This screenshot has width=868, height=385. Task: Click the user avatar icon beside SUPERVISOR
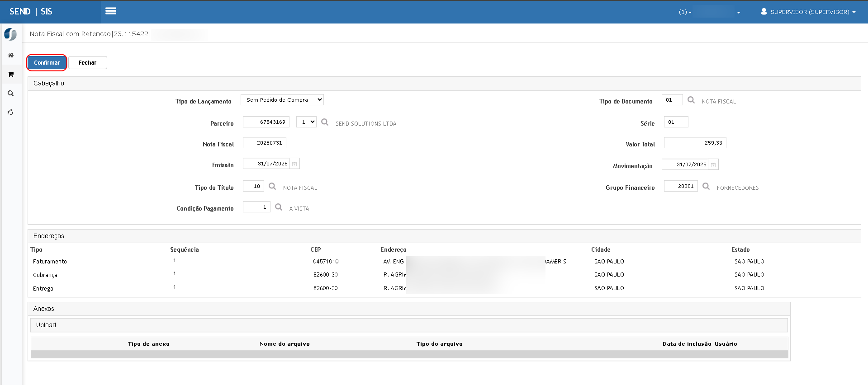(x=764, y=12)
